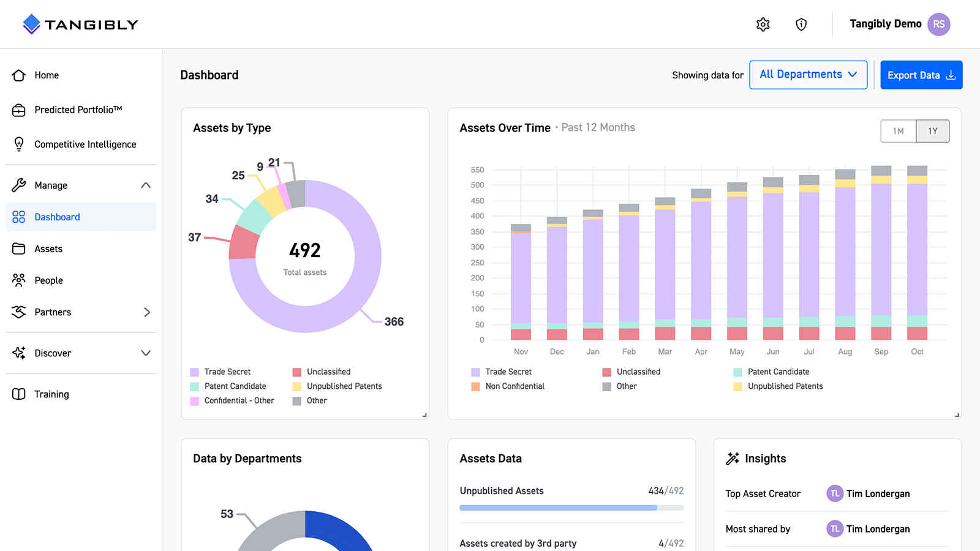980x551 pixels.
Task: Switch chart to 1M view
Action: (898, 130)
